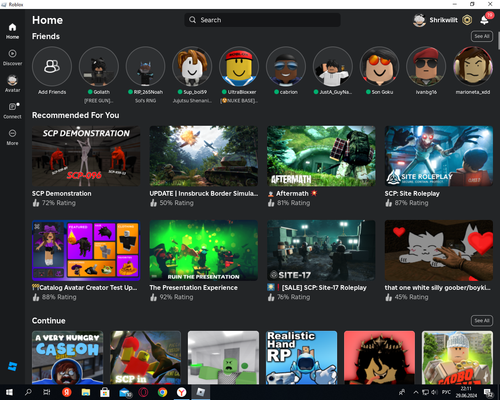
Task: Click The Presentation Experience title
Action: tap(194, 288)
